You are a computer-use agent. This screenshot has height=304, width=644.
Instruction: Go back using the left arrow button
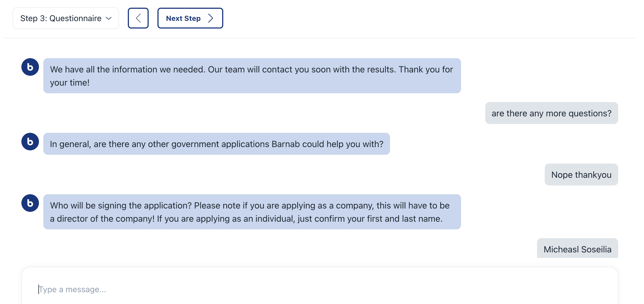click(x=138, y=18)
